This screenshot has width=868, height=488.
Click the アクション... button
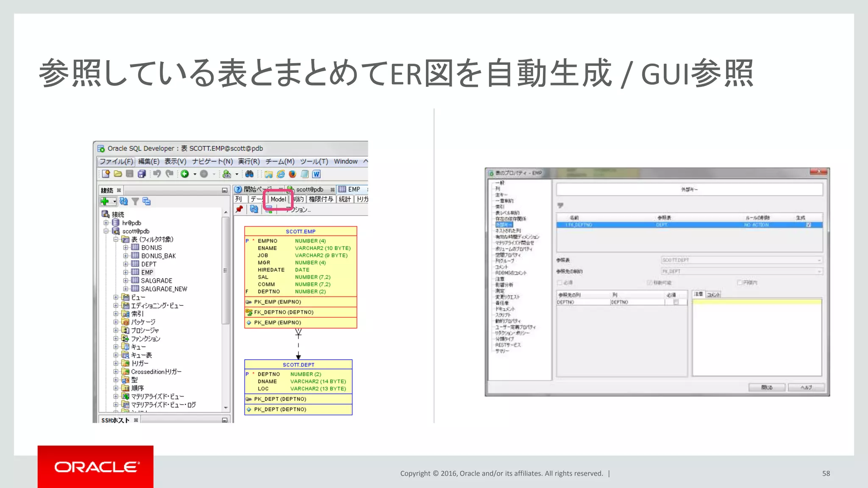pyautogui.click(x=298, y=209)
